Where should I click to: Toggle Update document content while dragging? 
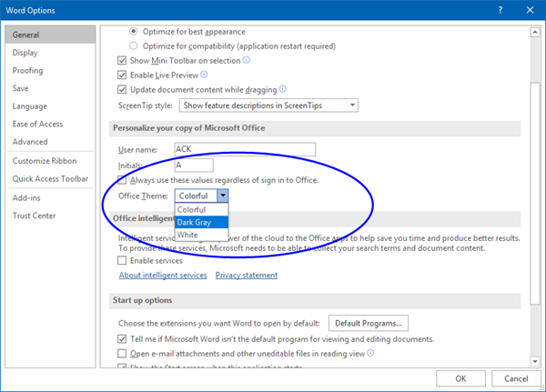tap(122, 89)
